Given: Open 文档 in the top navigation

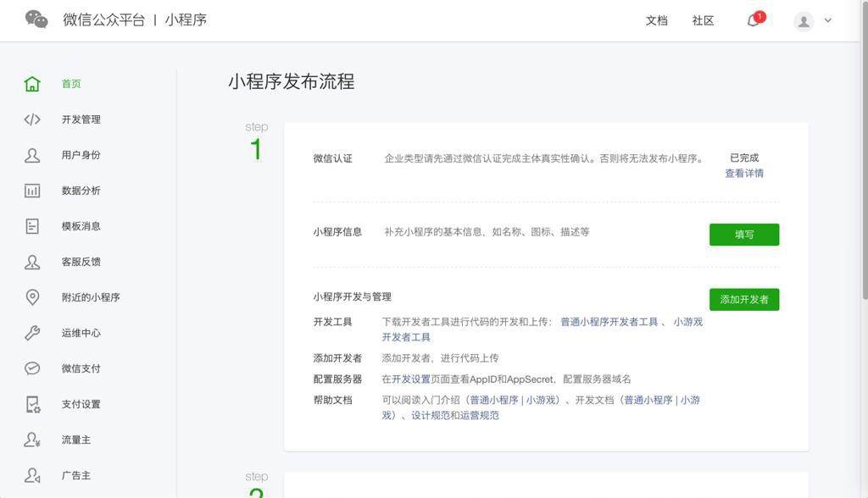Looking at the screenshot, I should [657, 20].
